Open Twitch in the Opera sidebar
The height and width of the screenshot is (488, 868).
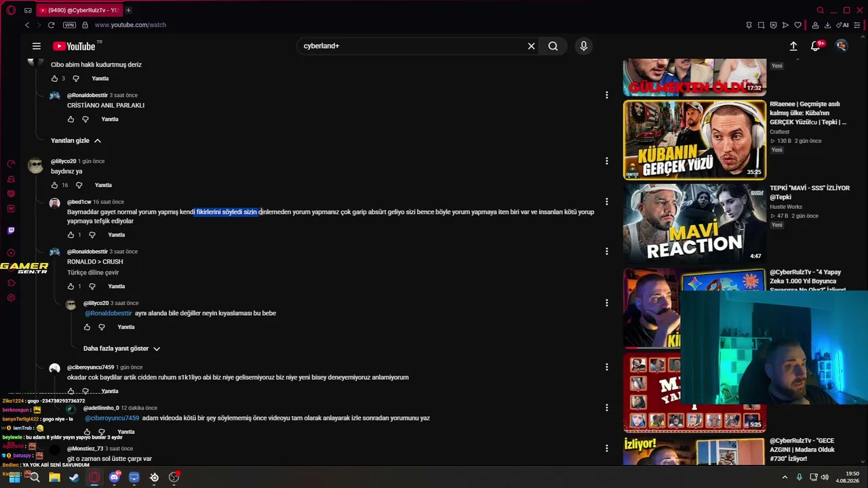11,230
